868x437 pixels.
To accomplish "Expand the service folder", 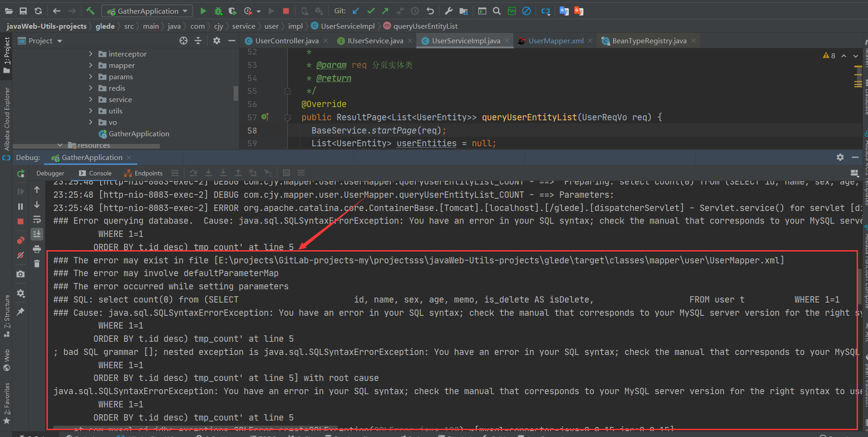I will click(x=91, y=99).
